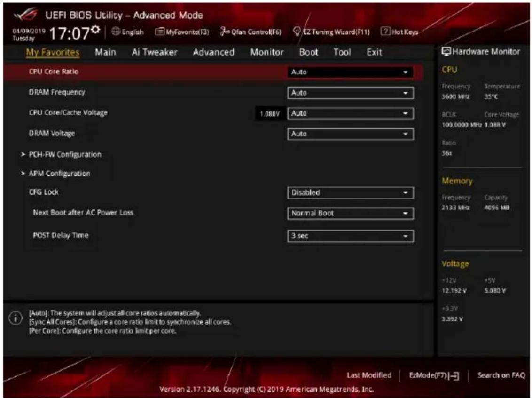Image resolution: width=532 pixels, height=398 pixels.
Task: Switch to Exit tab
Action: click(x=374, y=52)
